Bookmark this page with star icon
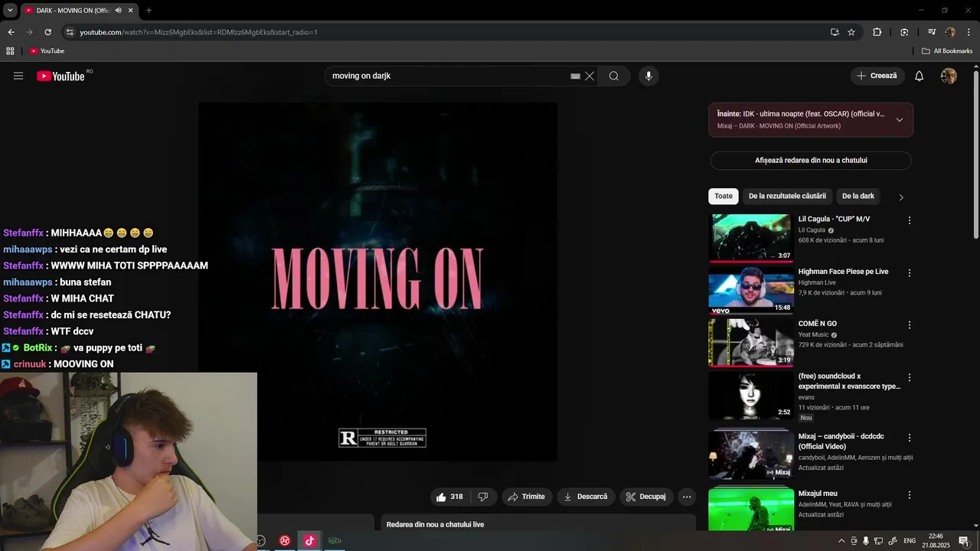This screenshot has height=551, width=980. tap(851, 32)
